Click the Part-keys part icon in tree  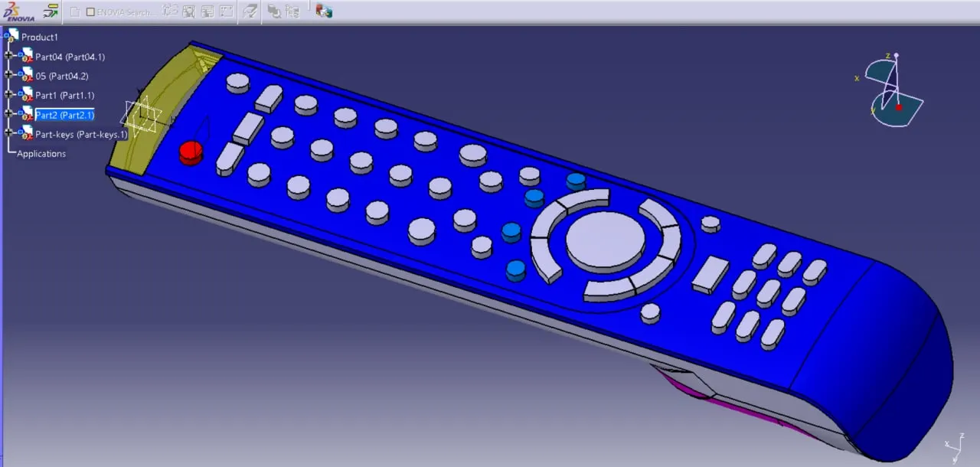[26, 133]
